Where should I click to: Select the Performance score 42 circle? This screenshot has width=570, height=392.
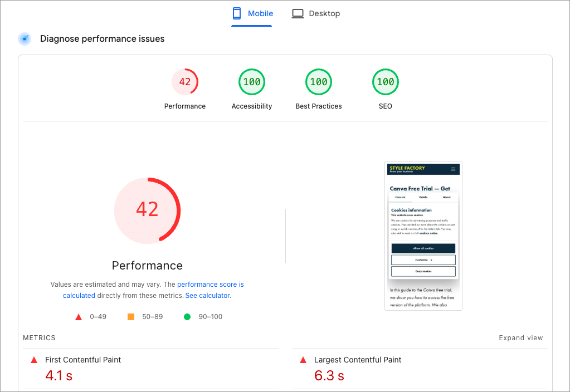[184, 81]
